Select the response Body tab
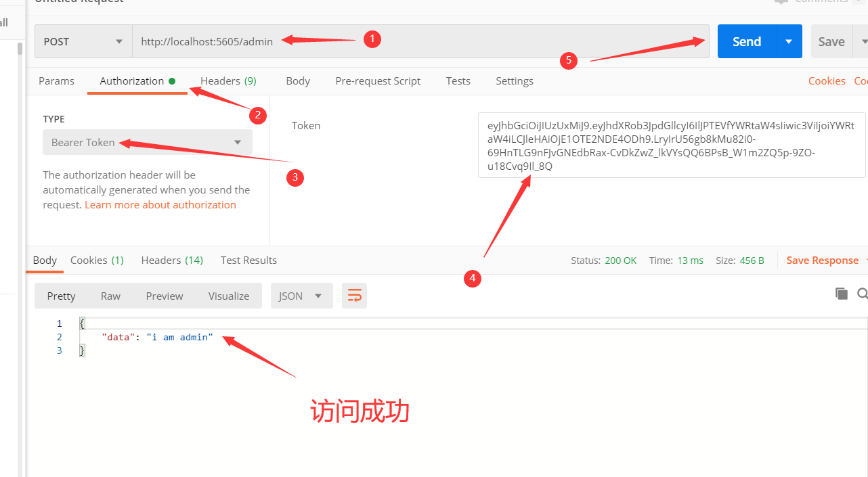Viewport: 868px width, 477px height. (45, 260)
